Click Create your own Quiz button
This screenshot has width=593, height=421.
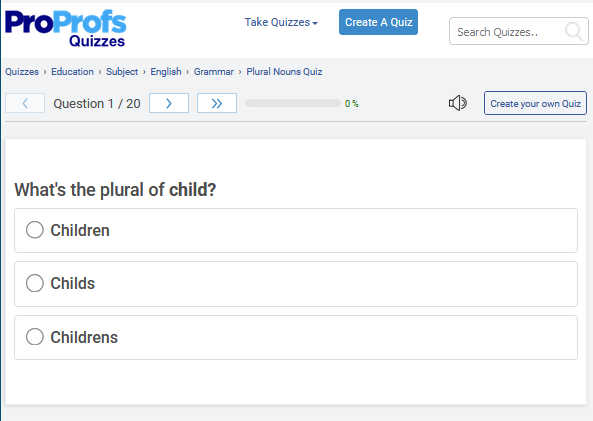click(x=535, y=103)
